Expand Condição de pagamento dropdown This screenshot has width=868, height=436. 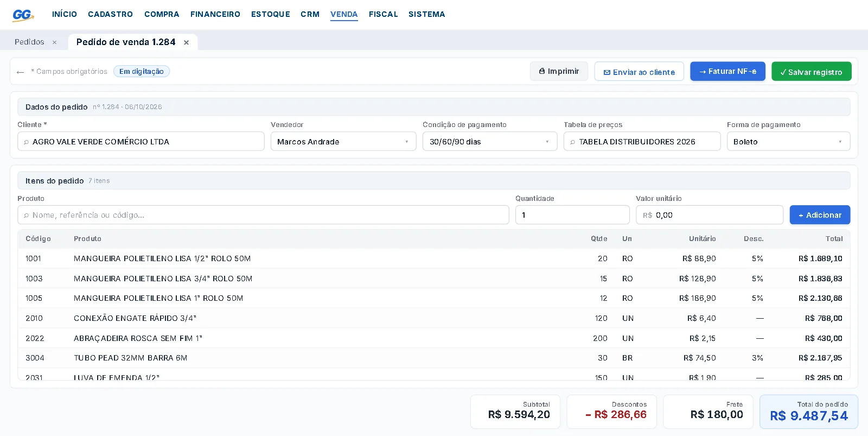click(x=490, y=142)
